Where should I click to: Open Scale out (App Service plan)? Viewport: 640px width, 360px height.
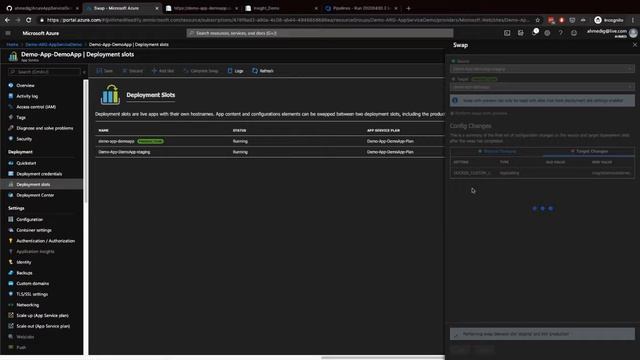click(43, 326)
